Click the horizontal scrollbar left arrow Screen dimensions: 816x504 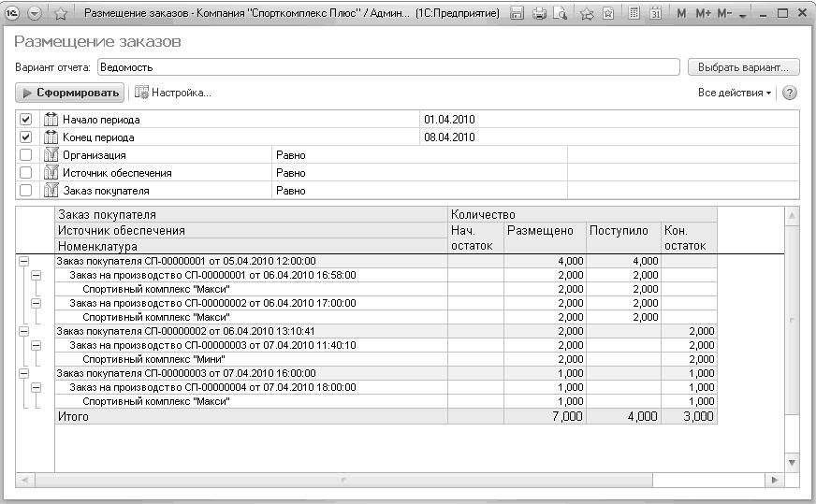pos(24,480)
